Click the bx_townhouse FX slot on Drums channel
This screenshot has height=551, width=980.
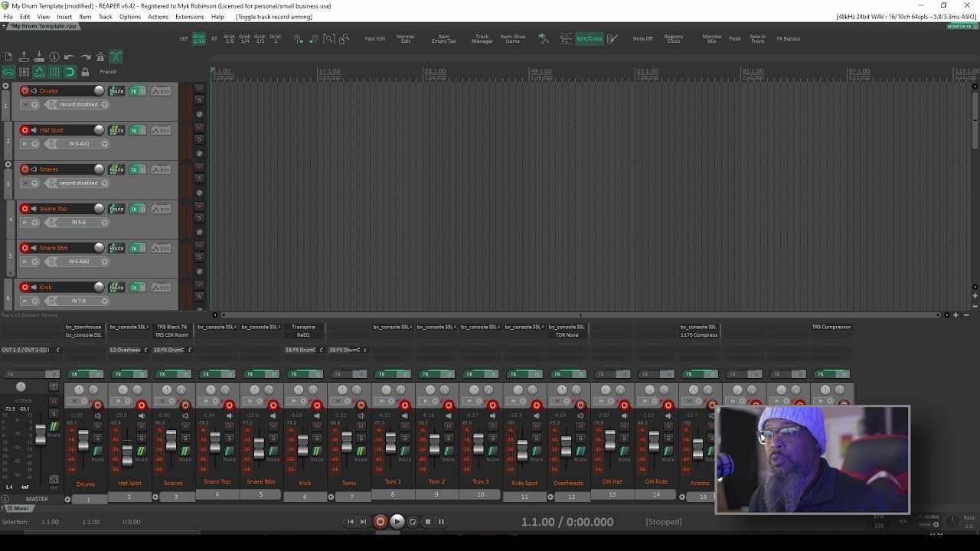pyautogui.click(x=83, y=327)
